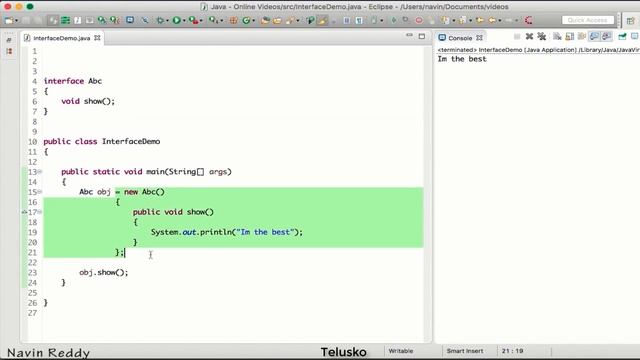640x360 pixels.
Task: Click 'Smart Insert' in the status bar
Action: coord(465,351)
